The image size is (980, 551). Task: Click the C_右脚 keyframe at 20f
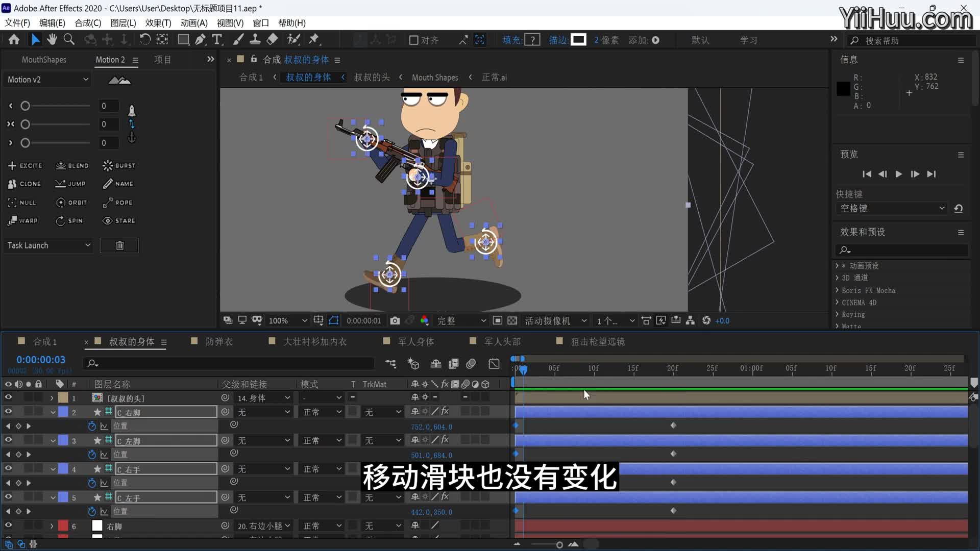(673, 425)
